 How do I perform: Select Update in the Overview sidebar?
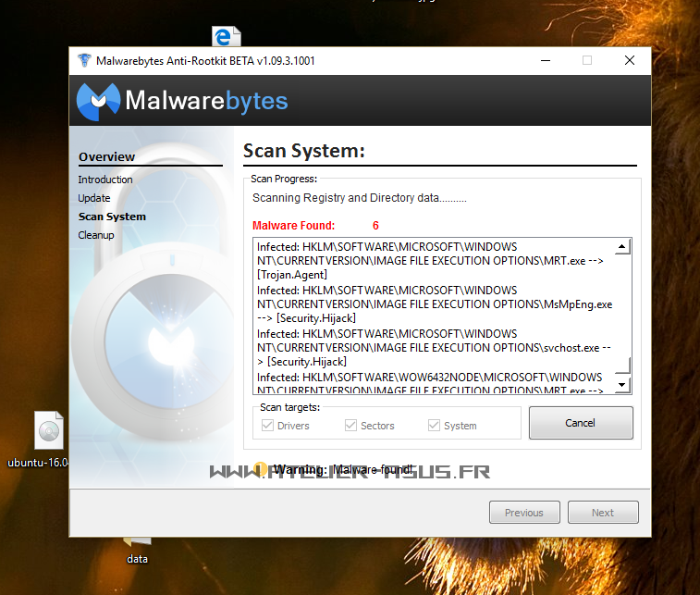tap(94, 198)
